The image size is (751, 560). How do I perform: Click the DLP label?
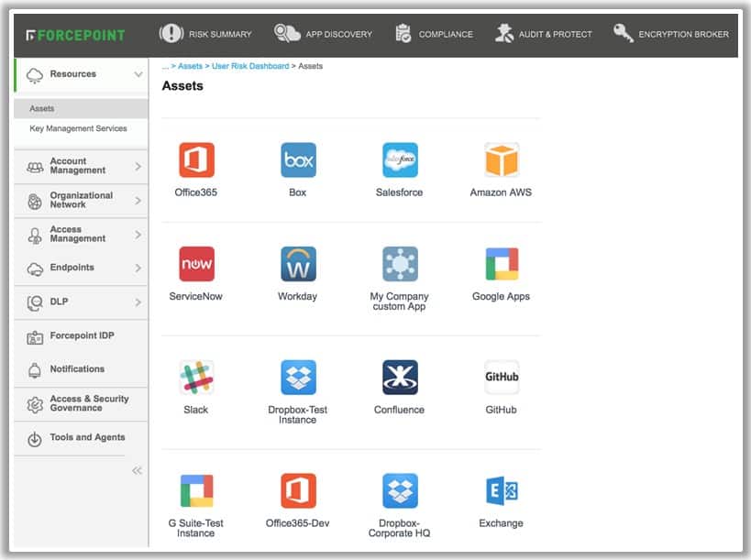point(59,302)
